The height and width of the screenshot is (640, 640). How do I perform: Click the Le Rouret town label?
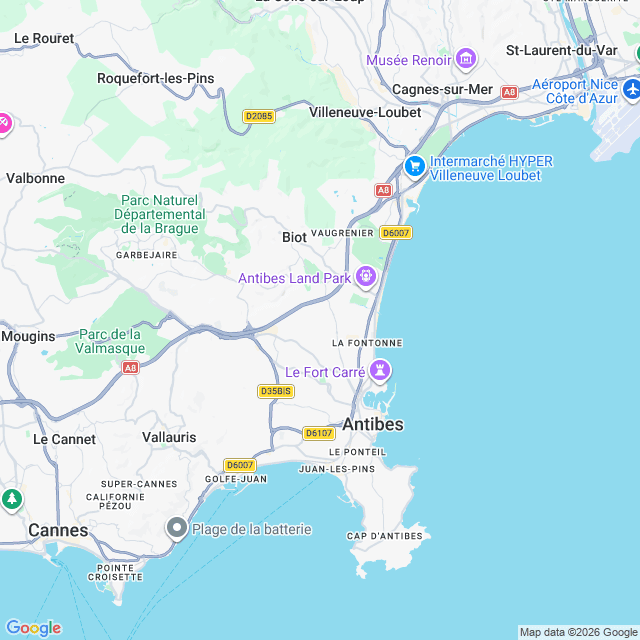click(x=44, y=38)
